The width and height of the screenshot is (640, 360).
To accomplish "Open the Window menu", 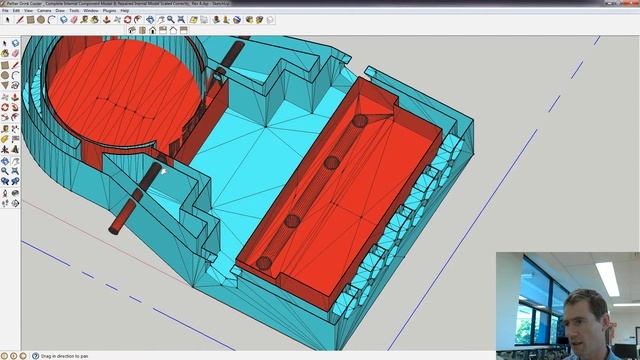I will pyautogui.click(x=91, y=11).
